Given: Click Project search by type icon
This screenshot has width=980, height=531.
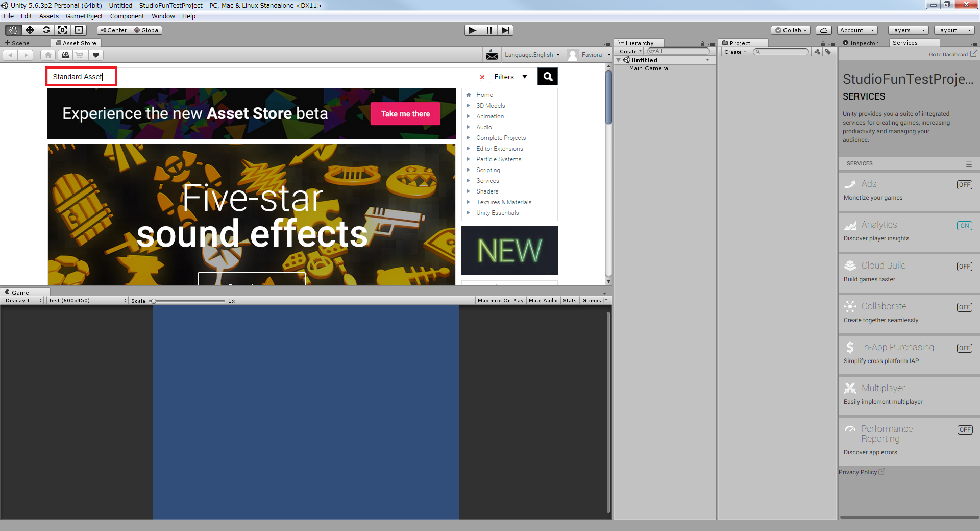Looking at the screenshot, I should [817, 52].
